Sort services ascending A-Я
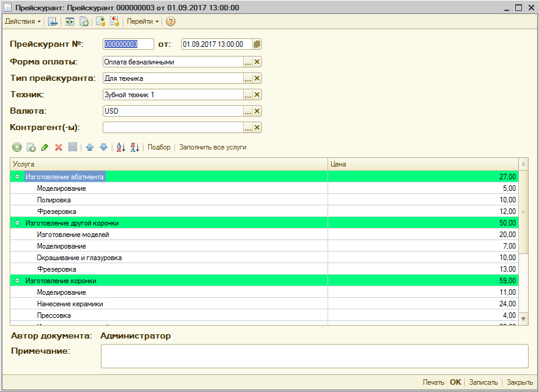The width and height of the screenshot is (539, 392). 120,147
